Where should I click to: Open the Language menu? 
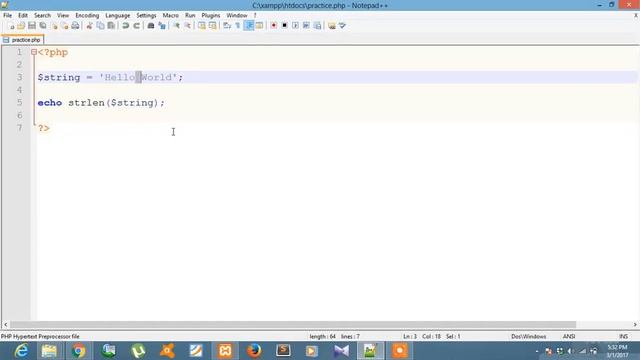pyautogui.click(x=118, y=15)
